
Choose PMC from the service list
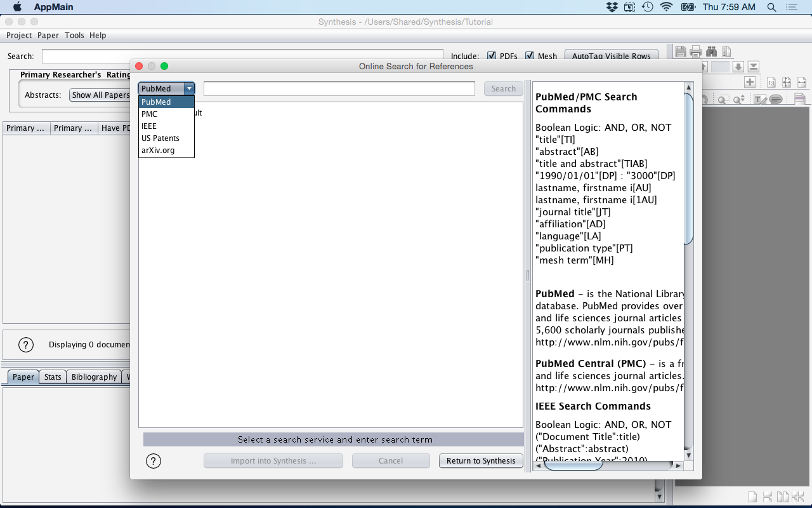[166, 114]
